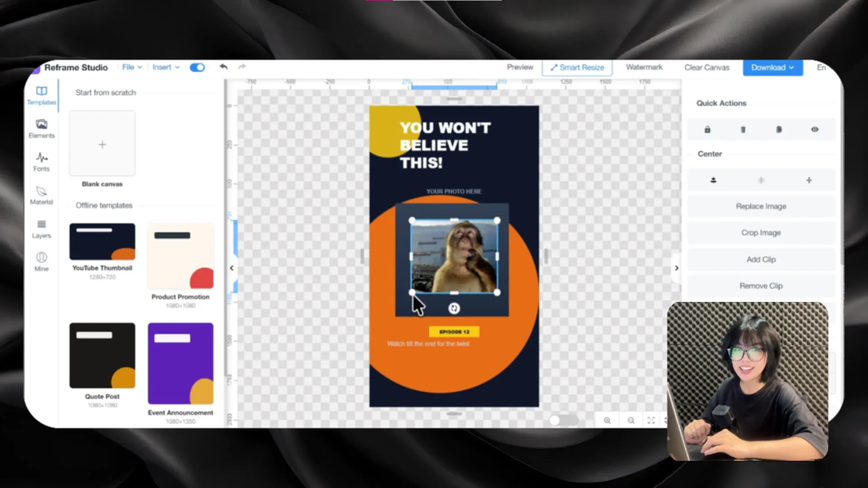The height and width of the screenshot is (488, 868).
Task: Collapse the right panel with chevron arrow
Action: [x=676, y=268]
